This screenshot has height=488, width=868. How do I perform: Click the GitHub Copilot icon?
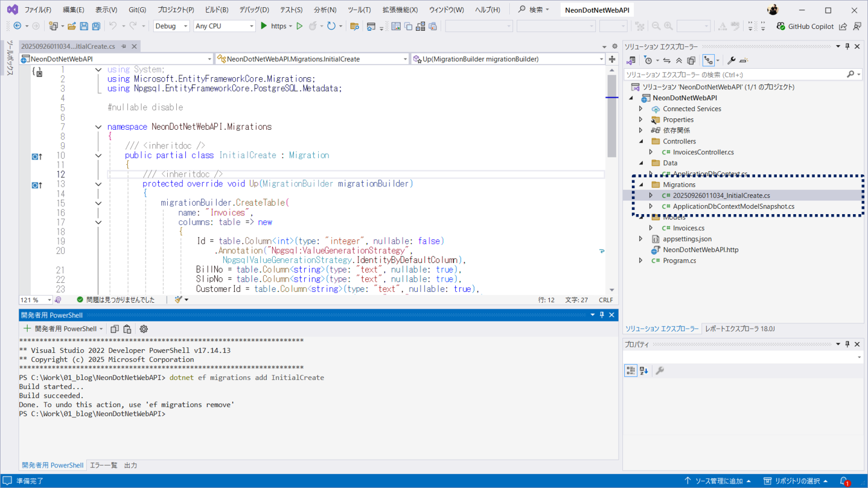tap(781, 27)
